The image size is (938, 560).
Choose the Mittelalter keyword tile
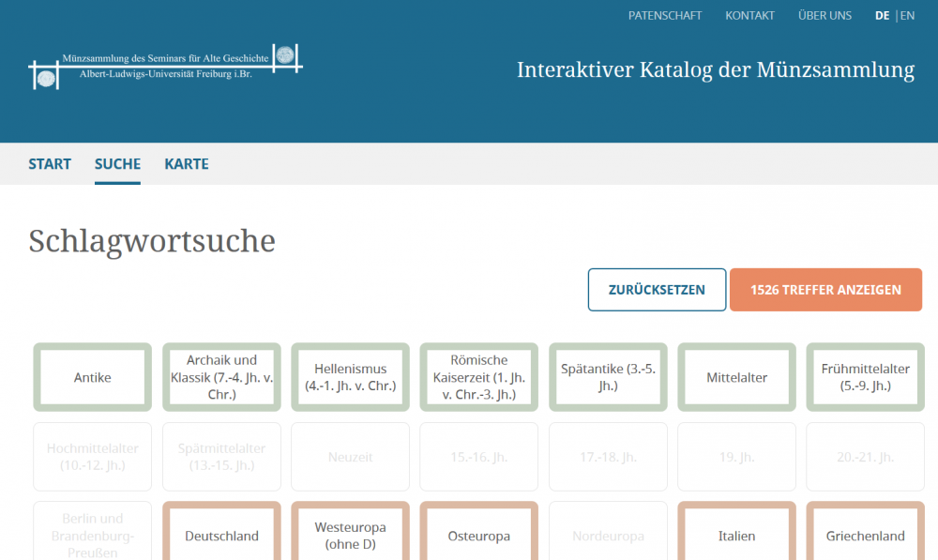737,377
